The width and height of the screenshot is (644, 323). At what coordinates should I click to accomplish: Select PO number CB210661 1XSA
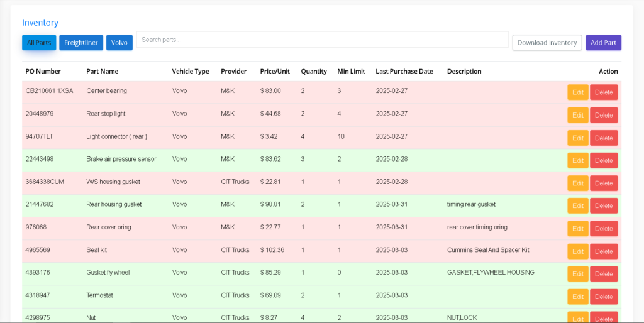pos(49,90)
